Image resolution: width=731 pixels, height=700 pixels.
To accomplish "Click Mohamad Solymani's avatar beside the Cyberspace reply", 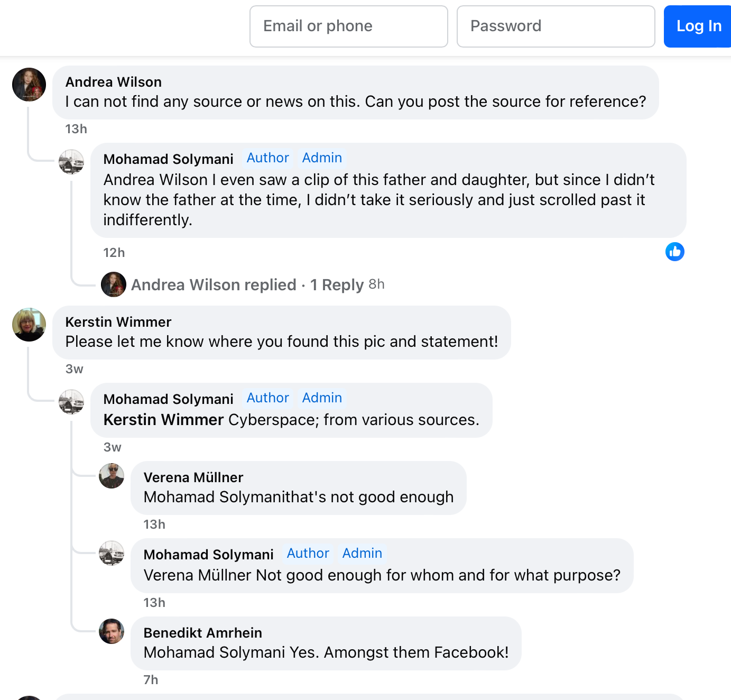I will [x=71, y=402].
